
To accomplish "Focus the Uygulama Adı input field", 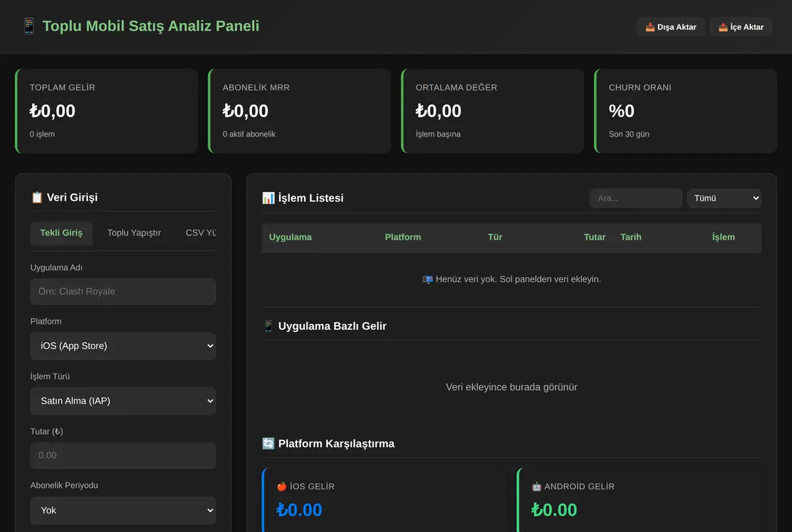I will pyautogui.click(x=123, y=291).
